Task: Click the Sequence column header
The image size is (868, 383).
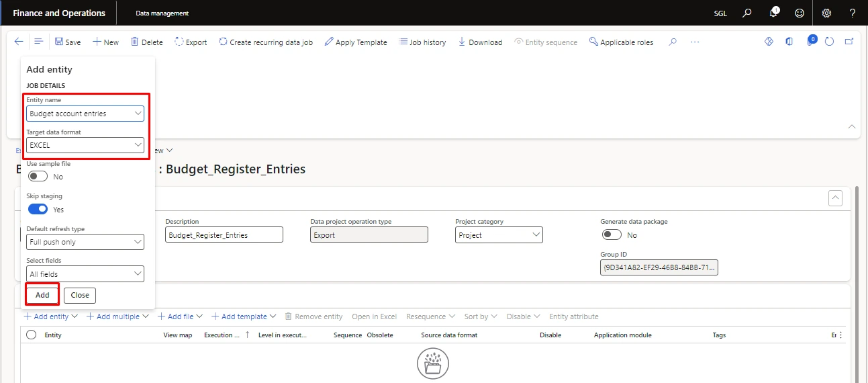Action: point(348,335)
